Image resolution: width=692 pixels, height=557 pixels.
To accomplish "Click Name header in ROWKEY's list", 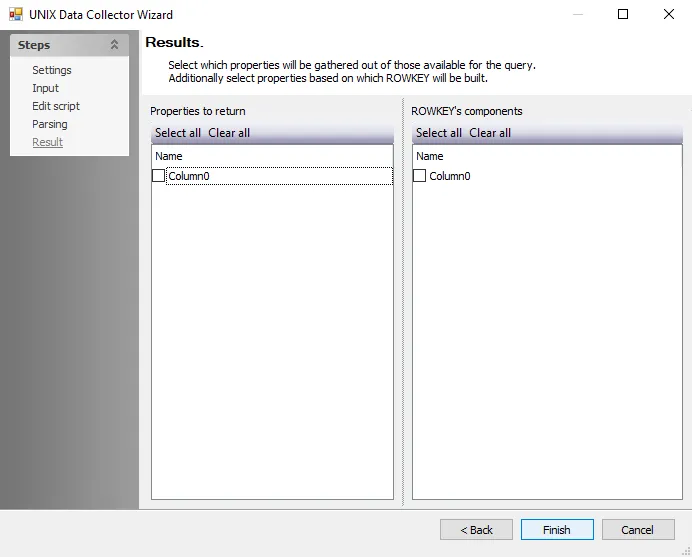I will tap(429, 156).
